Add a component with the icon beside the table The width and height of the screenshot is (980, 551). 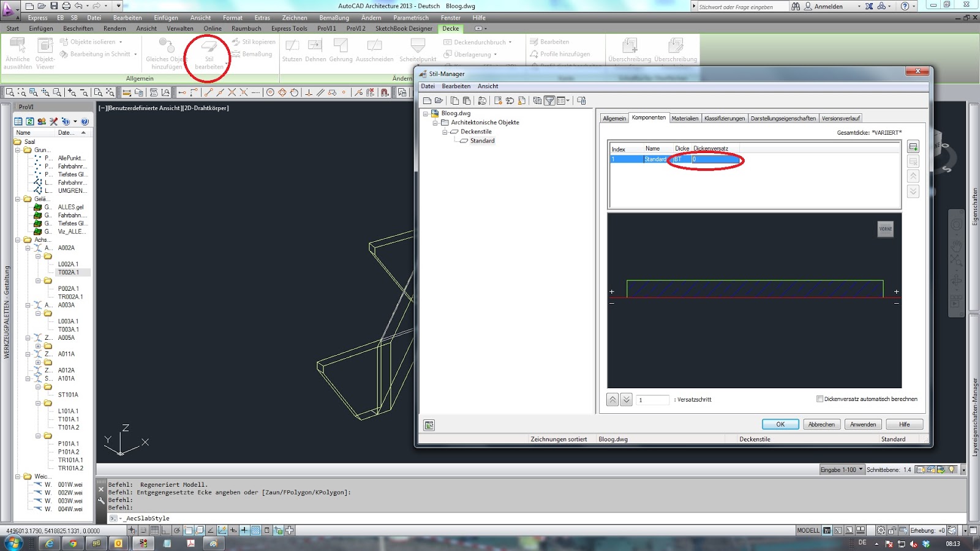pos(913,147)
